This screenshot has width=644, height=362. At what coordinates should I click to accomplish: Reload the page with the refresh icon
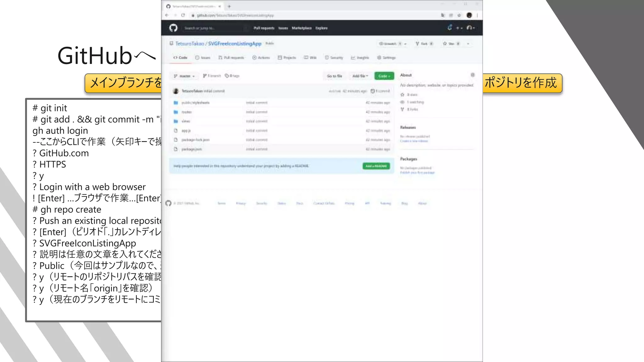tap(183, 15)
